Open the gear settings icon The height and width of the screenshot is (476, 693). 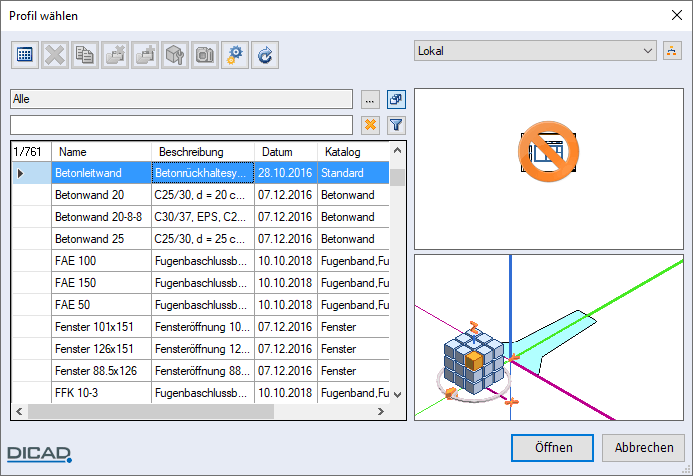coord(235,55)
